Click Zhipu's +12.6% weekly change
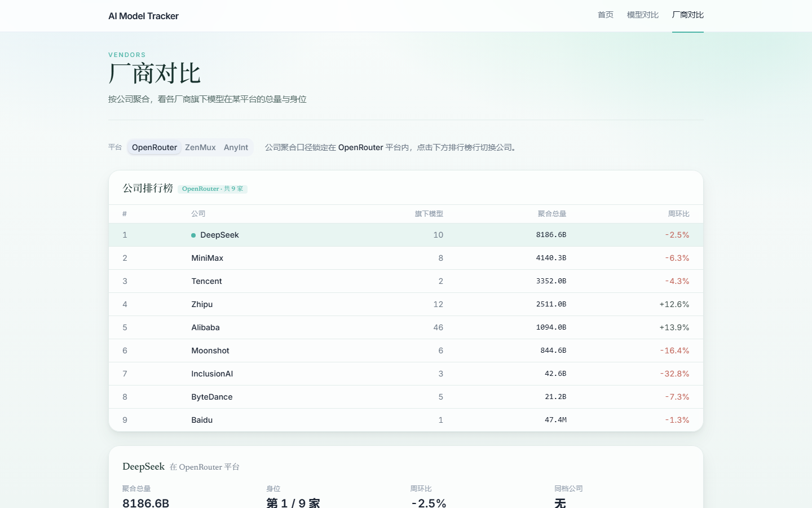Image resolution: width=812 pixels, height=508 pixels. point(674,304)
